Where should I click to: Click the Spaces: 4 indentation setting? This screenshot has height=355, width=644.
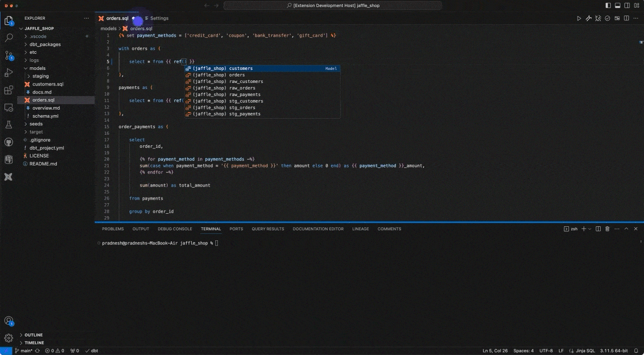(x=524, y=350)
